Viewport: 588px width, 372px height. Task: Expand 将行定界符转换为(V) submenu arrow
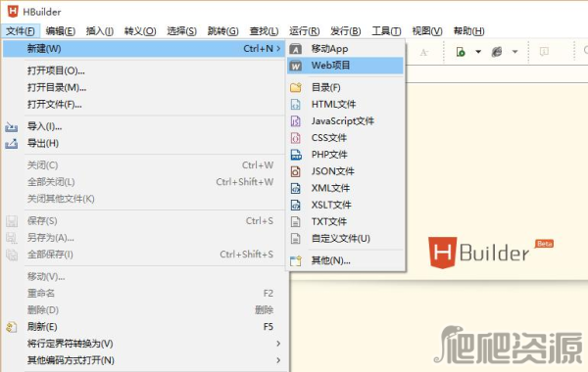click(278, 344)
